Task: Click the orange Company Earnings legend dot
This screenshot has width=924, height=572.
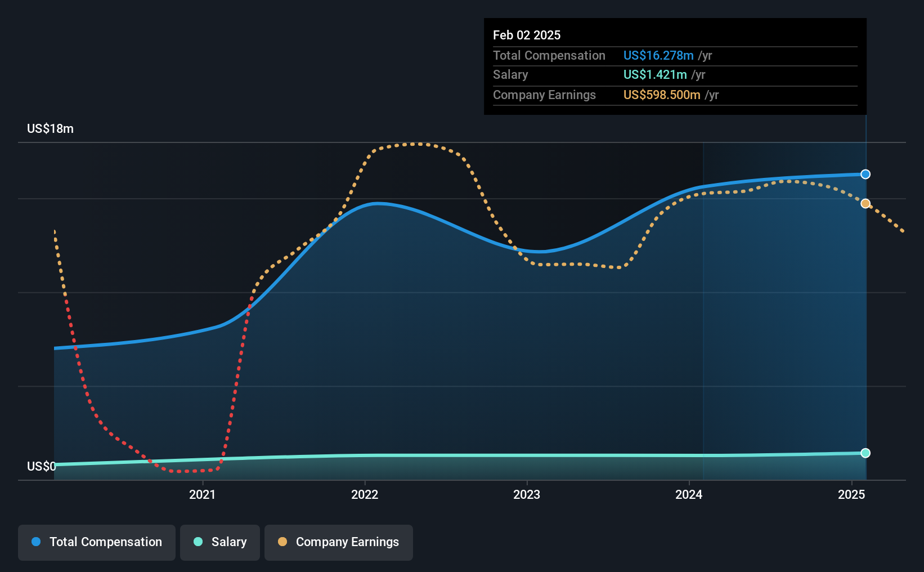Action: [282, 542]
